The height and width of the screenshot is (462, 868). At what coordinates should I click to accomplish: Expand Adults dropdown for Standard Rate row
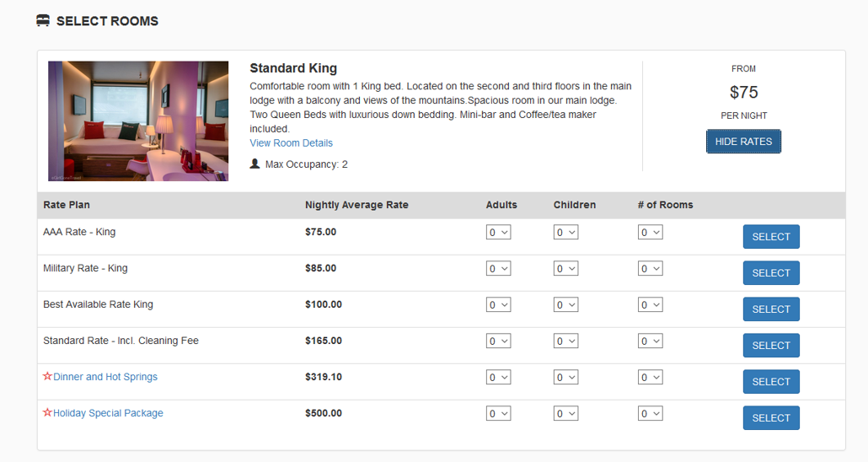498,341
